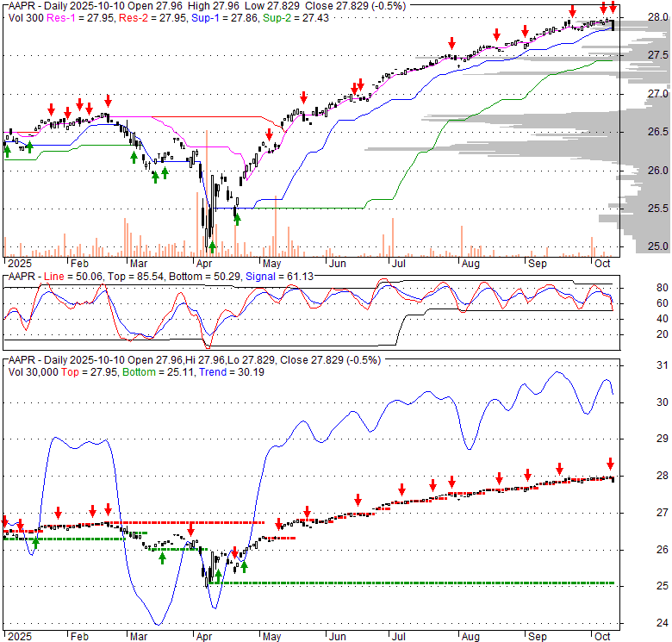
Task: Click the 31 label on the bottom chart axis
Action: (663, 365)
